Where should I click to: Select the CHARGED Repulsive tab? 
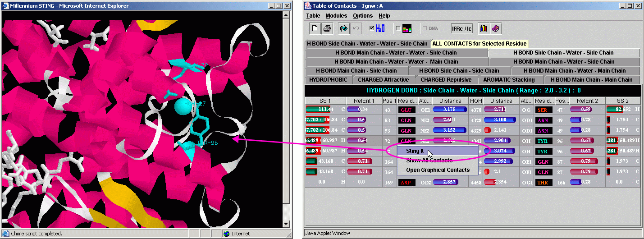(x=446, y=80)
